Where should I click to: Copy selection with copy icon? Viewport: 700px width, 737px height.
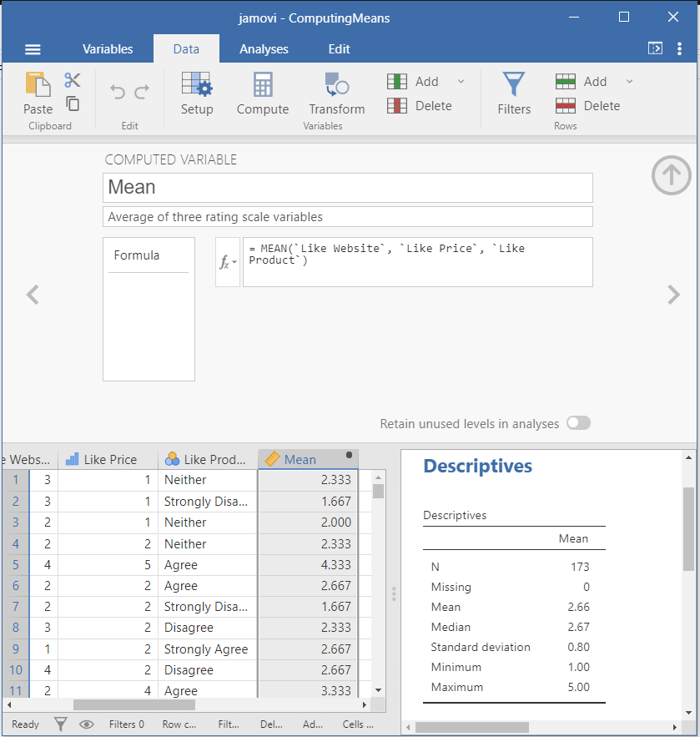click(x=73, y=103)
